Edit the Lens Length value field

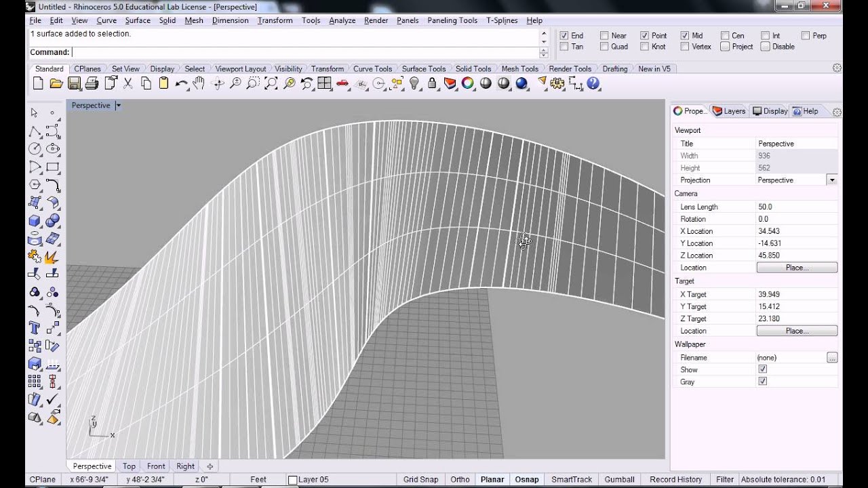coord(797,207)
